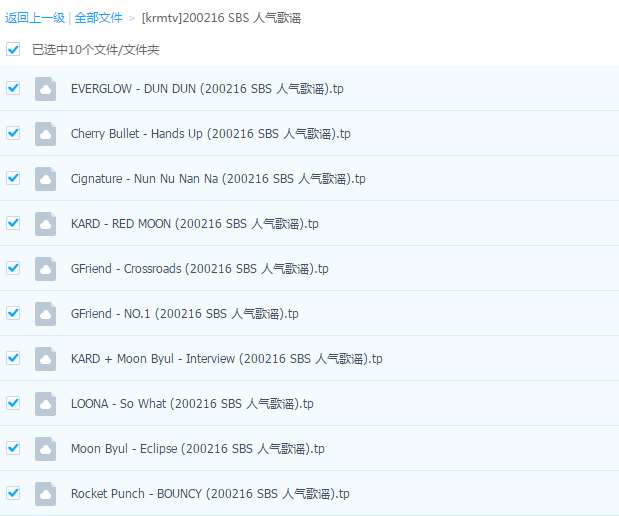Open file EVERGLOW - DUN DUN (200216 SBS 人气歌谣).tp

point(207,89)
